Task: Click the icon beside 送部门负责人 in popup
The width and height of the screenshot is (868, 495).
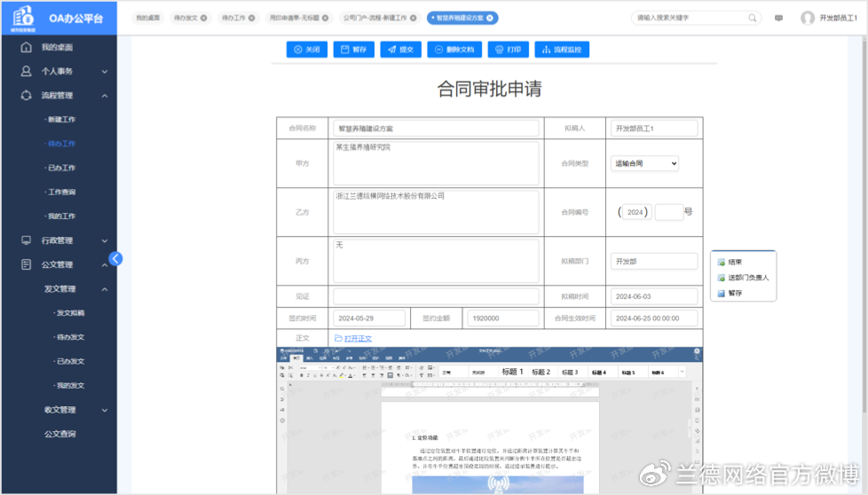Action: coord(722,278)
